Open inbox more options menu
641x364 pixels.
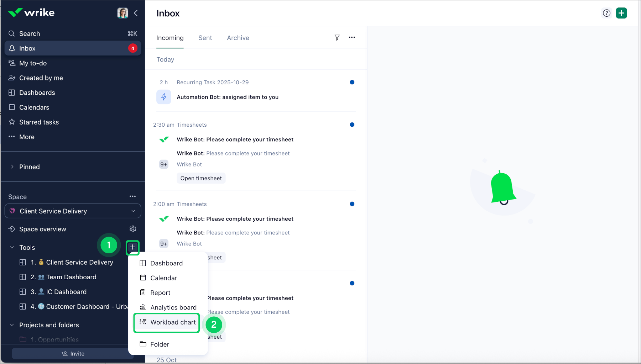[352, 37]
